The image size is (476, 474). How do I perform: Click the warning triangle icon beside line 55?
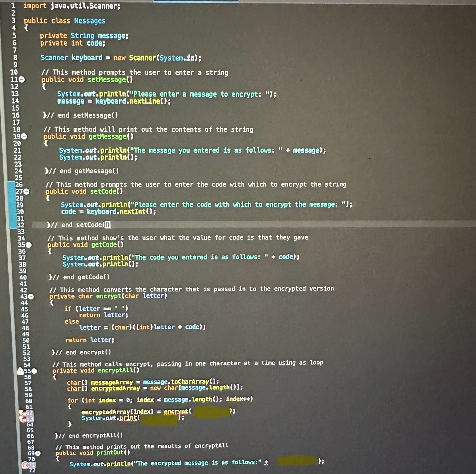pos(20,371)
